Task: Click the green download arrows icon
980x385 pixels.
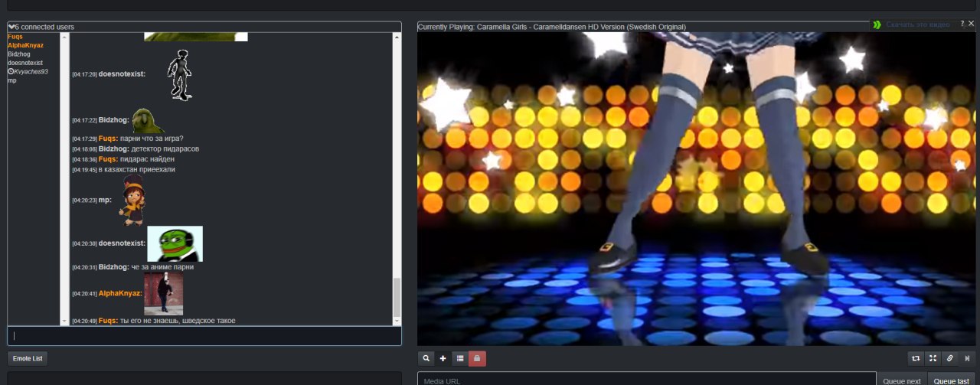Action: click(x=877, y=24)
